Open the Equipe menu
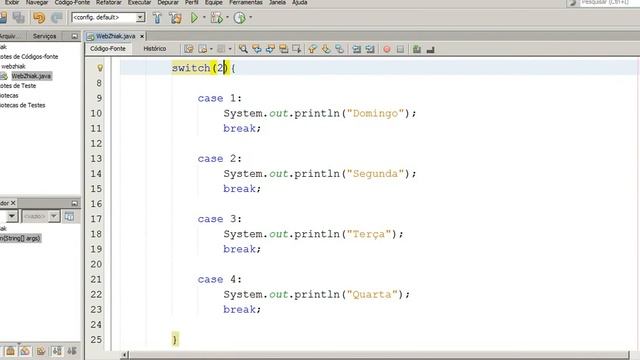The image size is (640, 360). coord(213,3)
